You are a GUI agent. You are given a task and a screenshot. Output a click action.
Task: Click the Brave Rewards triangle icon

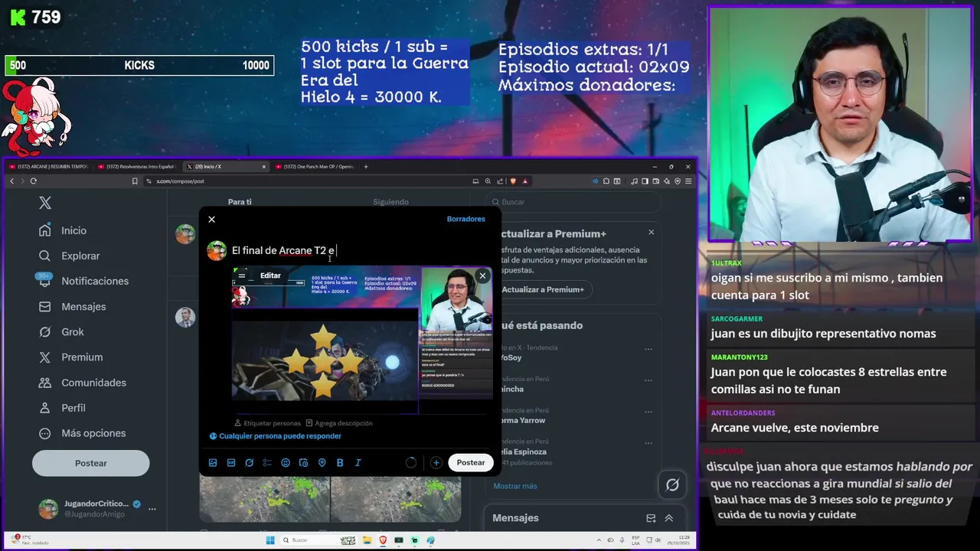pyautogui.click(x=524, y=181)
